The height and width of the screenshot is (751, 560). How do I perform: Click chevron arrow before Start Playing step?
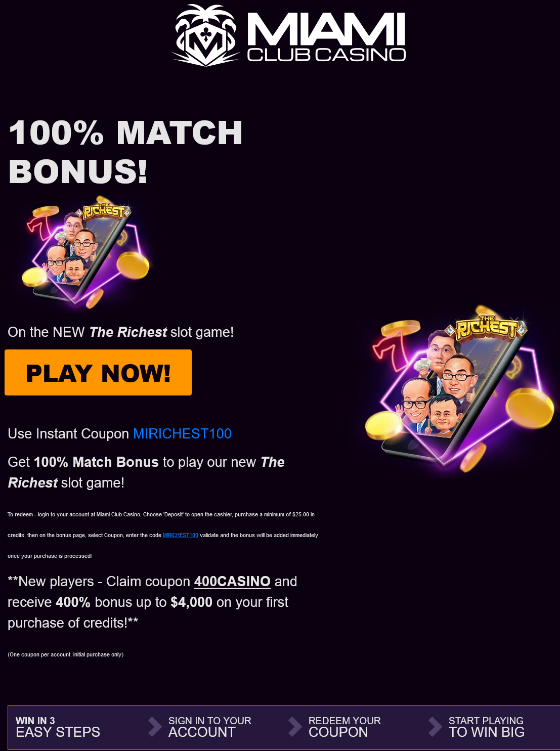(x=435, y=726)
